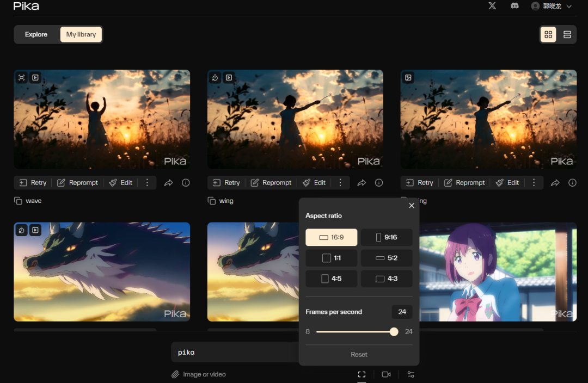Open more options for second video labeled wing
Screen dimensions: 588x383
pyautogui.click(x=340, y=182)
